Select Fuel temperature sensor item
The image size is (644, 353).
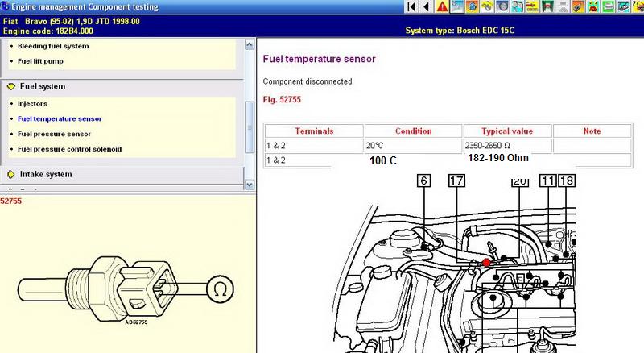(60, 118)
